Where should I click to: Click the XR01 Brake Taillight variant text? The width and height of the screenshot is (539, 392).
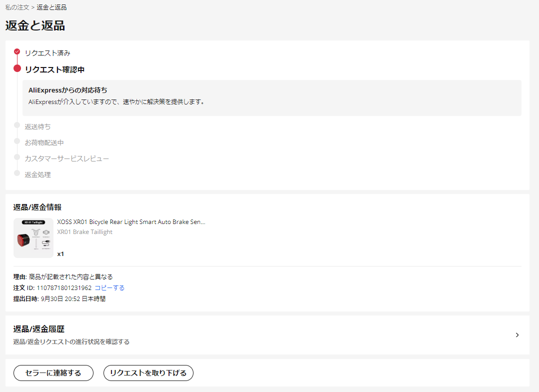(x=85, y=232)
